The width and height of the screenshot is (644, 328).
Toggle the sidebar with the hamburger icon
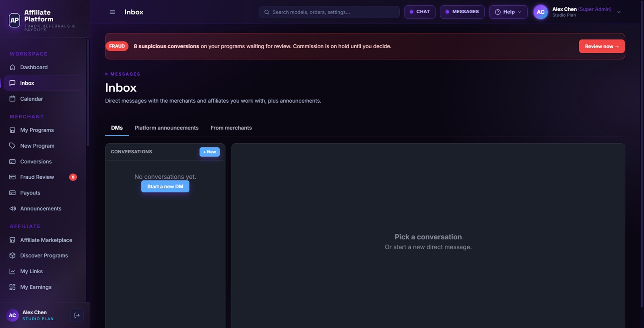[x=112, y=12]
